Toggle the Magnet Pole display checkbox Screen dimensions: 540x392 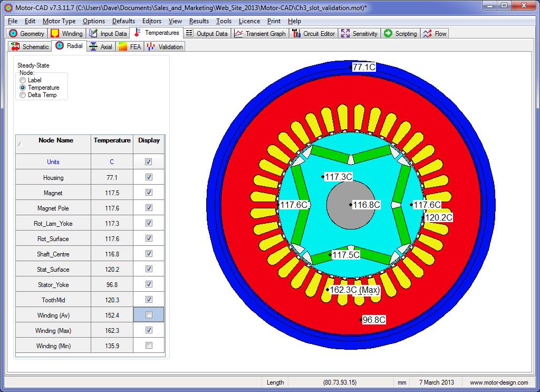pos(149,208)
